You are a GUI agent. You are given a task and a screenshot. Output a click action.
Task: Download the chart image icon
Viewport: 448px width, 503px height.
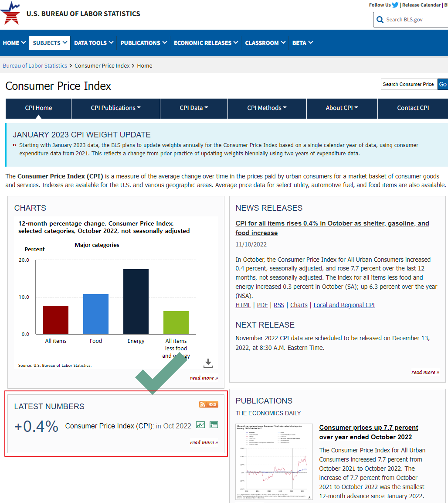[208, 363]
